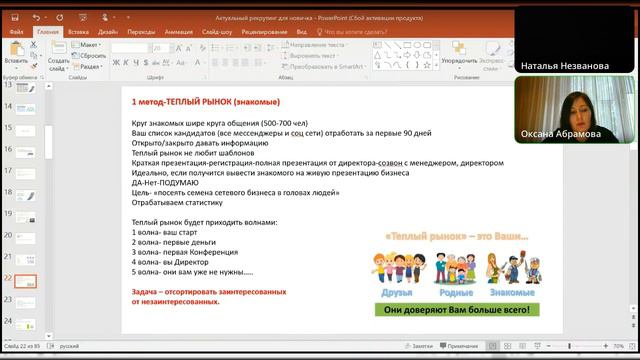This screenshot has width=640, height=360.
Task: Switch to the Анимация tab
Action: [178, 32]
